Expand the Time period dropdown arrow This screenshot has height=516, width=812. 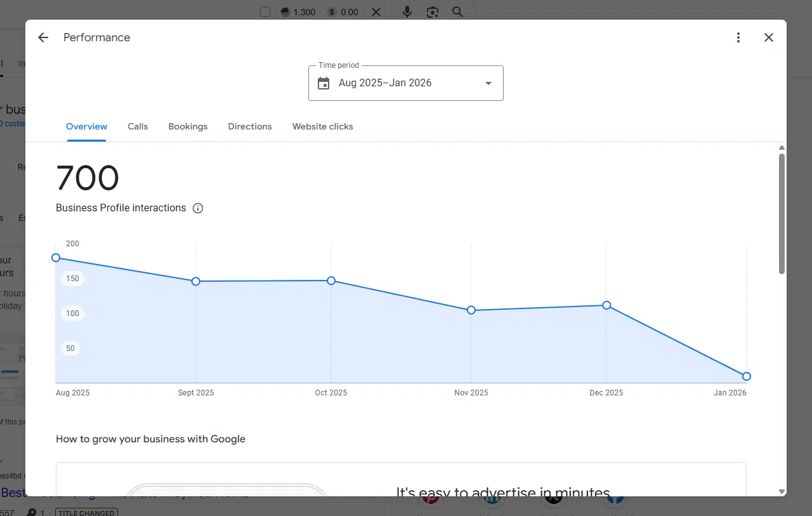coord(488,83)
